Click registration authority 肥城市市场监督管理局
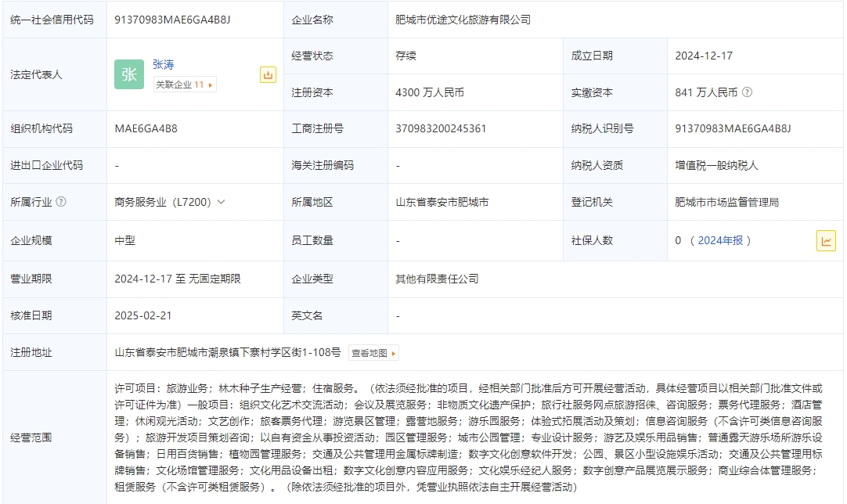 726,202
